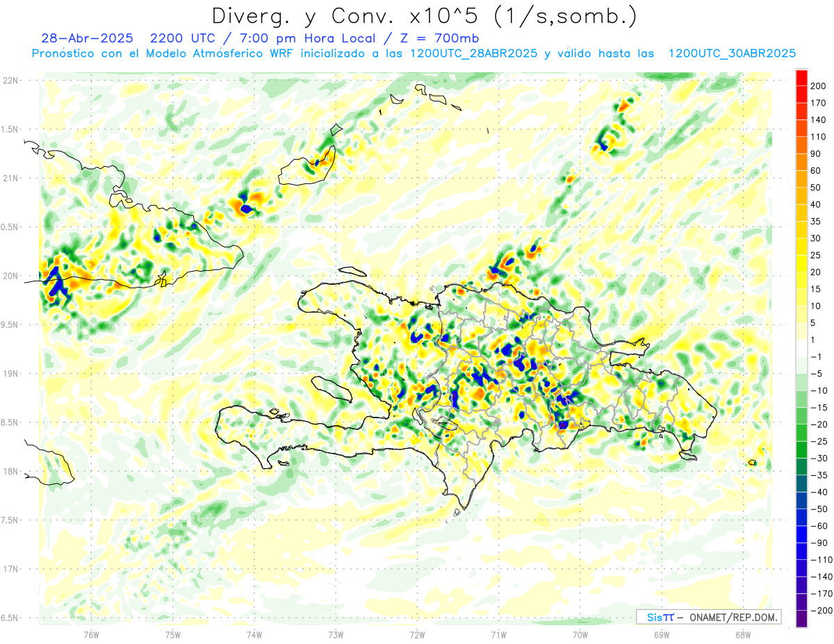Click the '0.5N' latitude label

(10, 227)
